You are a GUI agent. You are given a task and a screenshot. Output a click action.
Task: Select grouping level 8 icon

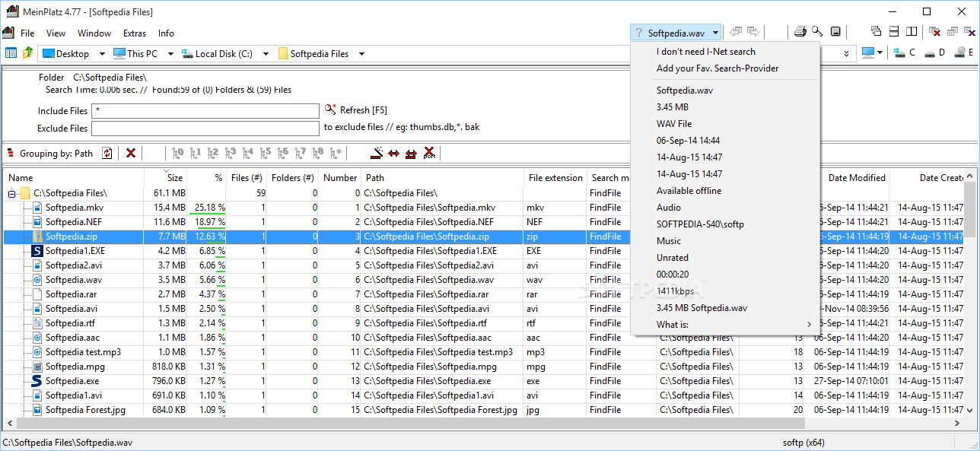[x=318, y=153]
